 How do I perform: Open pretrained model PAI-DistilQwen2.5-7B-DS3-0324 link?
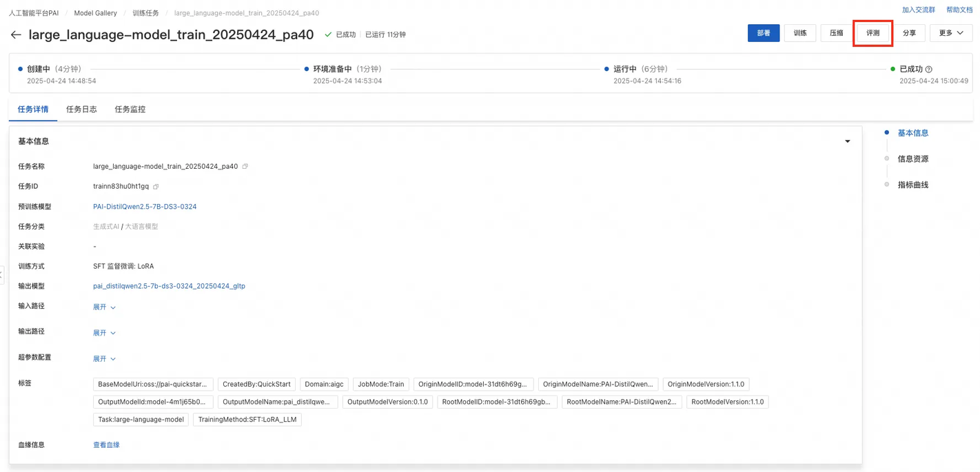[145, 207]
